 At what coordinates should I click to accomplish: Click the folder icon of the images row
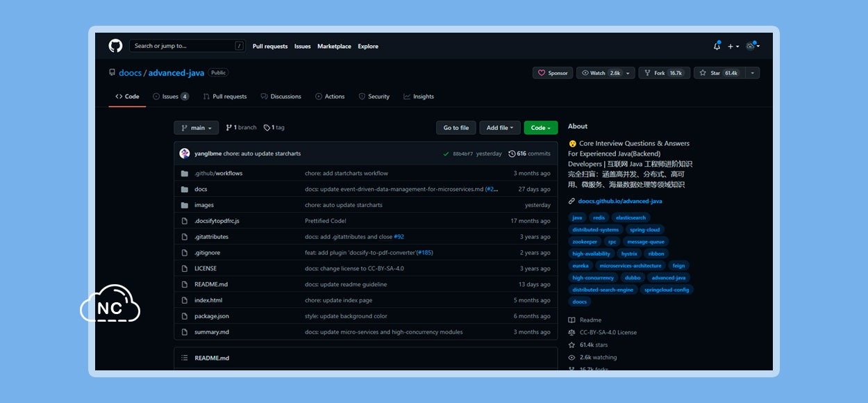click(185, 205)
